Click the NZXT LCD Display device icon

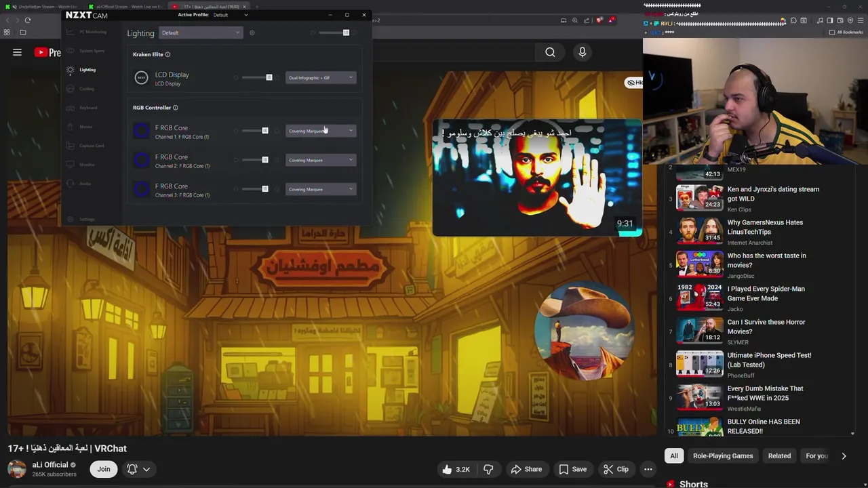141,78
